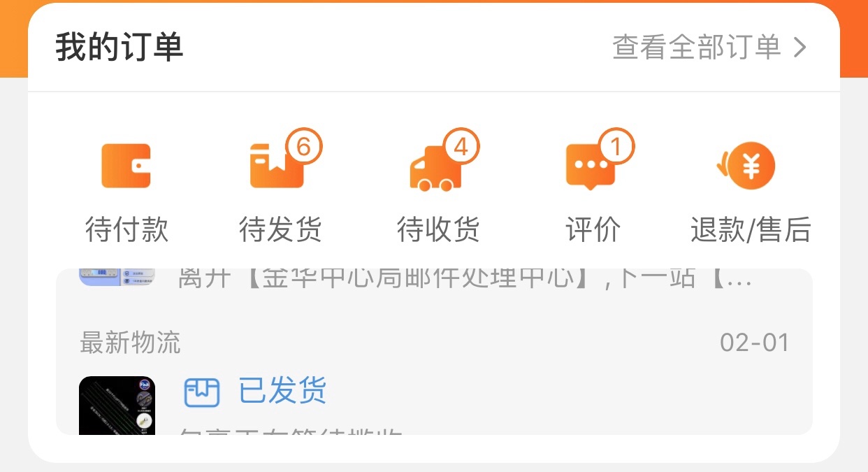Click the blue 已发货 parcel icon

pos(202,392)
